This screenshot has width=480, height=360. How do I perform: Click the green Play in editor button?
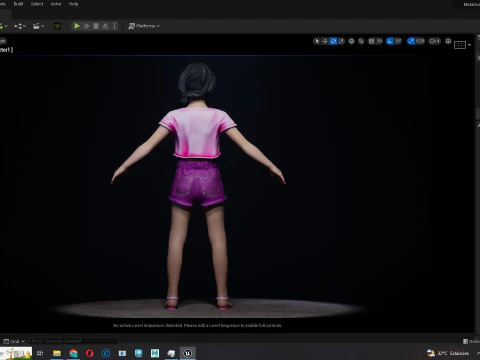point(77,26)
